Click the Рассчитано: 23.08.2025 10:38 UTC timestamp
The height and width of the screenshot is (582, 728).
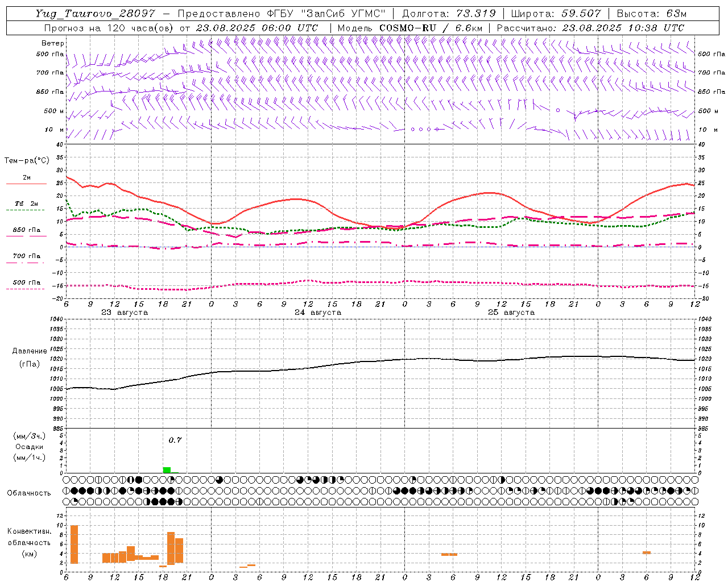[x=590, y=28]
